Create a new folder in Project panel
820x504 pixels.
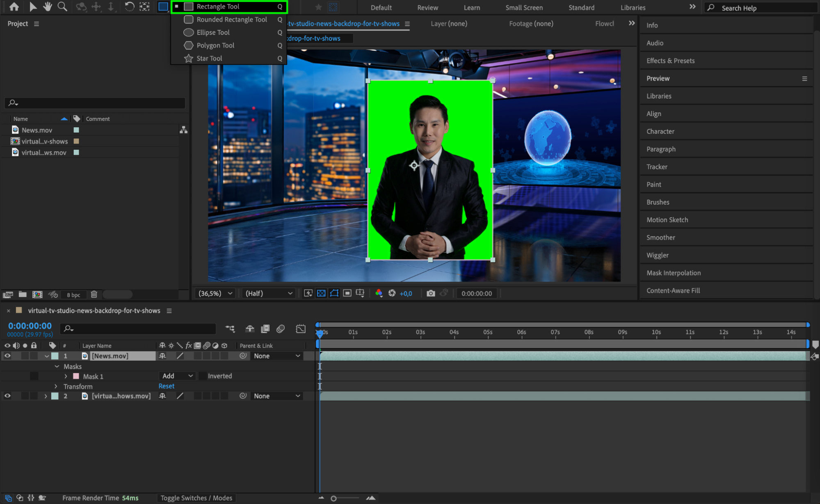pyautogui.click(x=23, y=294)
